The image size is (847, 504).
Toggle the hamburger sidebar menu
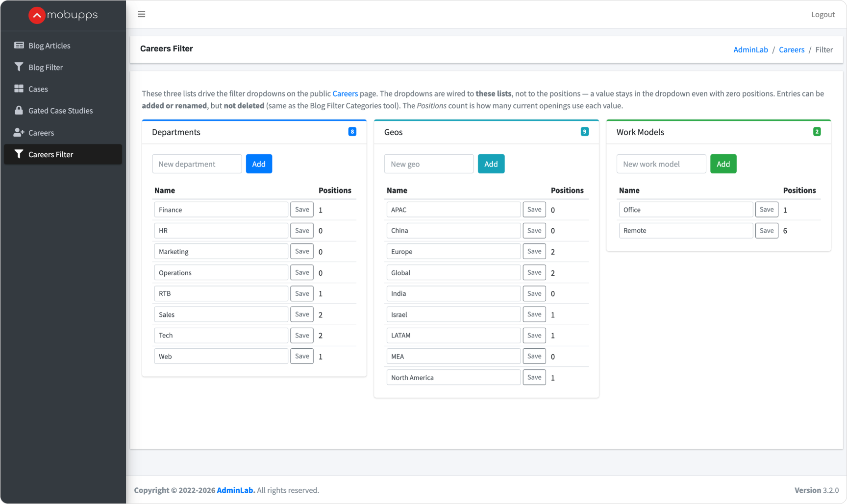[x=142, y=14]
